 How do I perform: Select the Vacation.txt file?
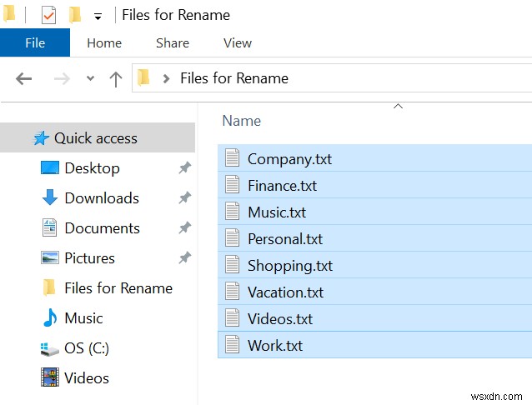(375, 292)
